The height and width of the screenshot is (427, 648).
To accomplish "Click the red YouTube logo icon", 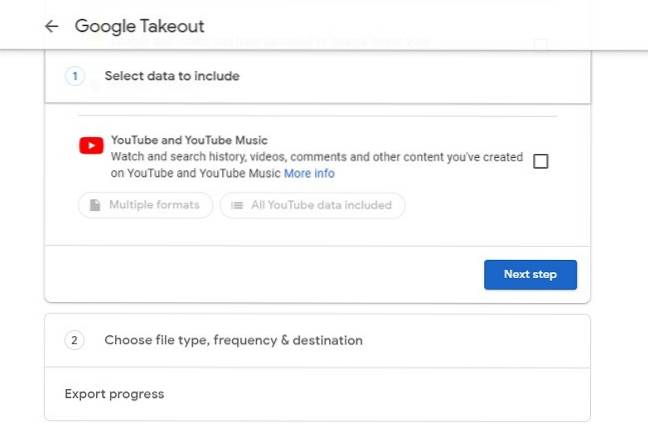I will (x=91, y=146).
